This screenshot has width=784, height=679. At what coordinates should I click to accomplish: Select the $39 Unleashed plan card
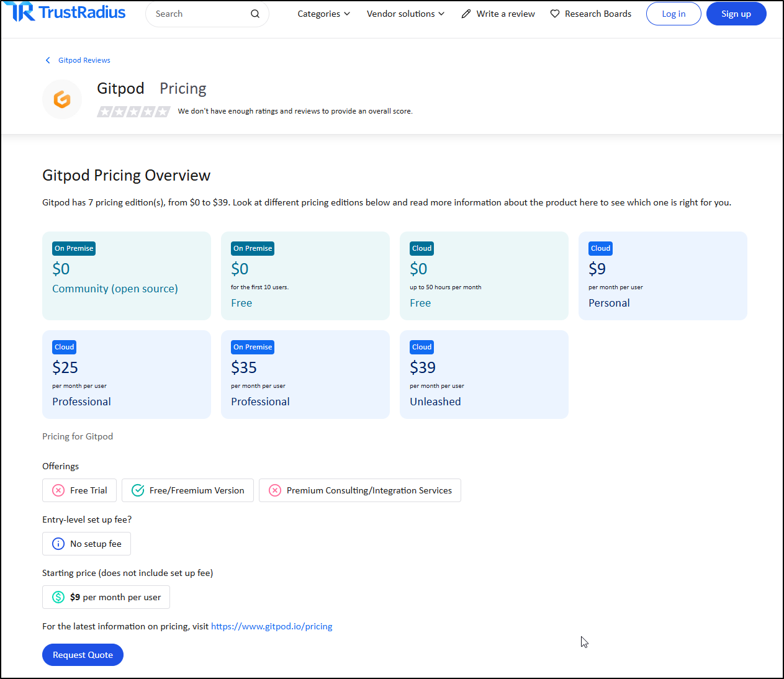[x=484, y=375]
